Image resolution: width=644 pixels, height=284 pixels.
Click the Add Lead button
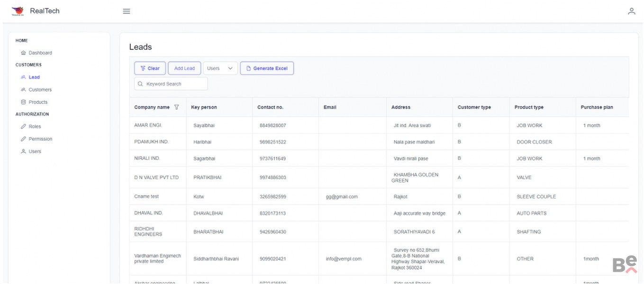point(184,69)
